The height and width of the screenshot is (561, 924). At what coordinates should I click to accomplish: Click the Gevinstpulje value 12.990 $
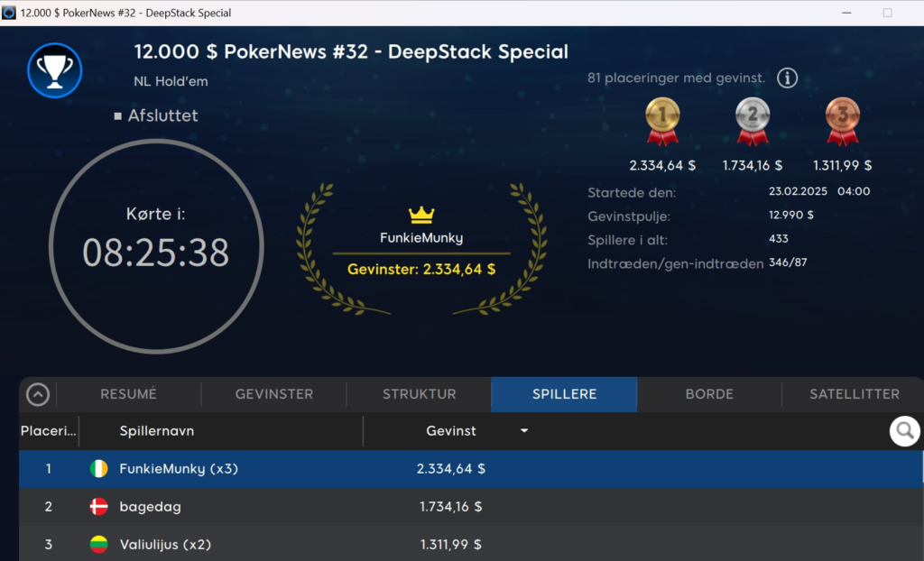(790, 215)
